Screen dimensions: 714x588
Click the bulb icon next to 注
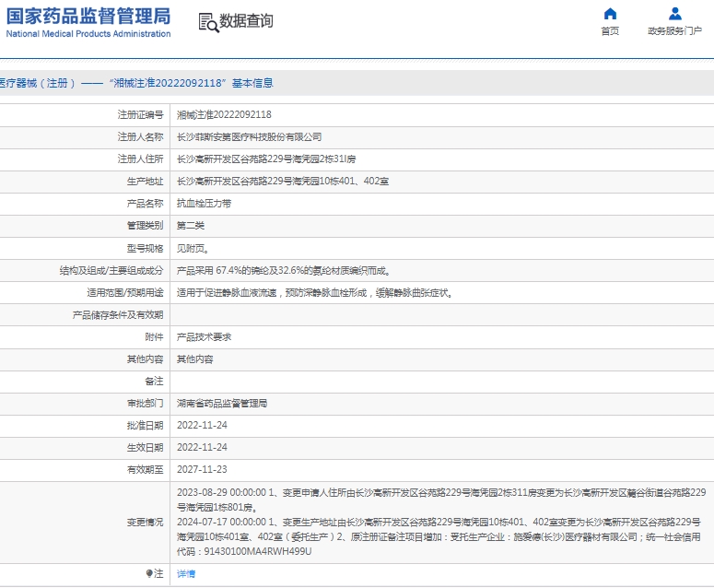click(149, 573)
